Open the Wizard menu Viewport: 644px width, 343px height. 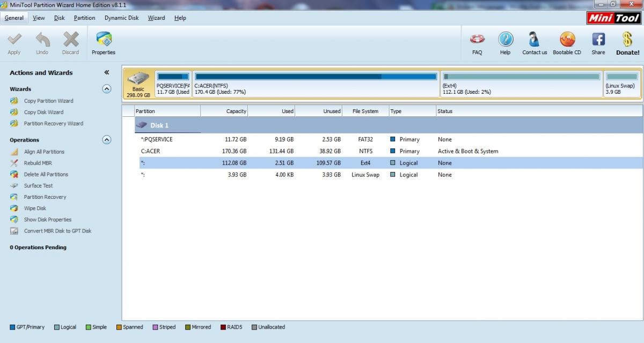(x=156, y=18)
